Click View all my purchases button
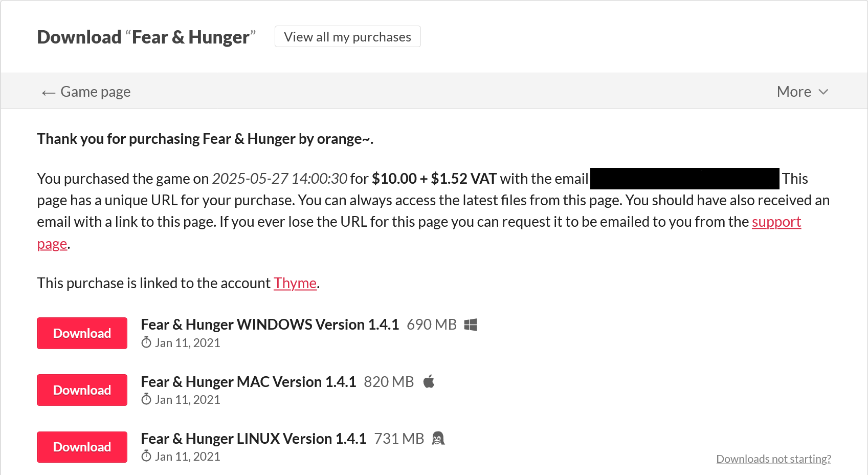Viewport: 868px width, 475px height. coord(348,37)
